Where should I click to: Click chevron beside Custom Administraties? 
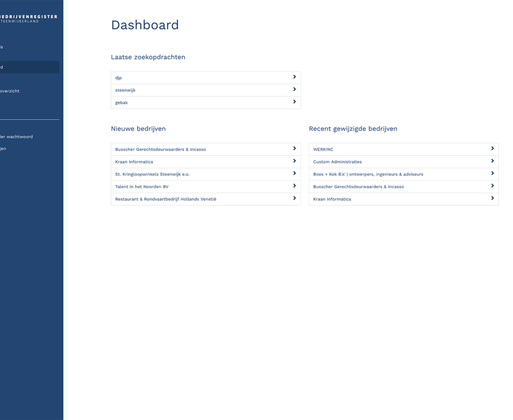pyautogui.click(x=492, y=161)
